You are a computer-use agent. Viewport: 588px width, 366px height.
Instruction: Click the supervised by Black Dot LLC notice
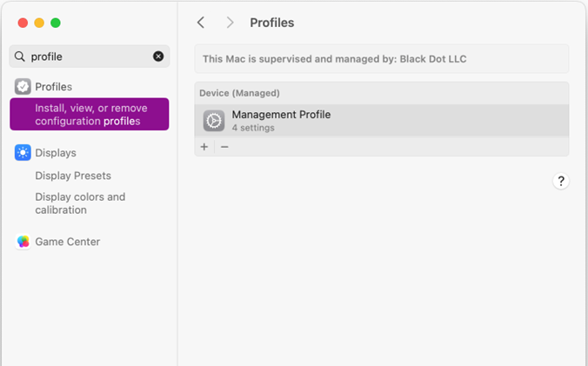(x=381, y=59)
